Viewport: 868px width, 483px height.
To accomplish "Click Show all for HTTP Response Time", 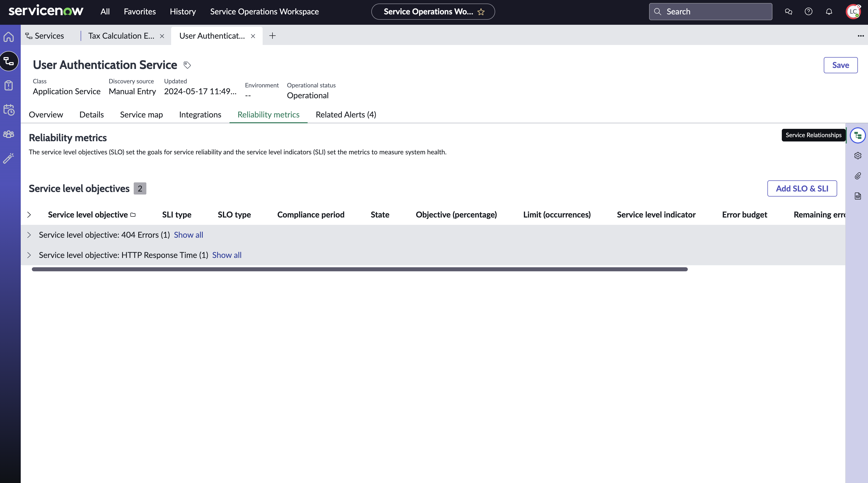I will [x=227, y=255].
